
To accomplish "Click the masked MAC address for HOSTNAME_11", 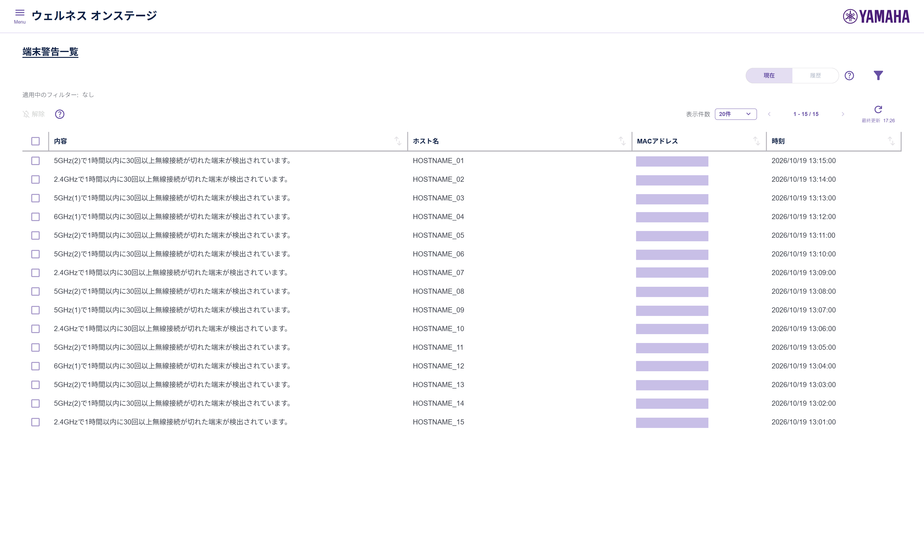I will pos(672,348).
